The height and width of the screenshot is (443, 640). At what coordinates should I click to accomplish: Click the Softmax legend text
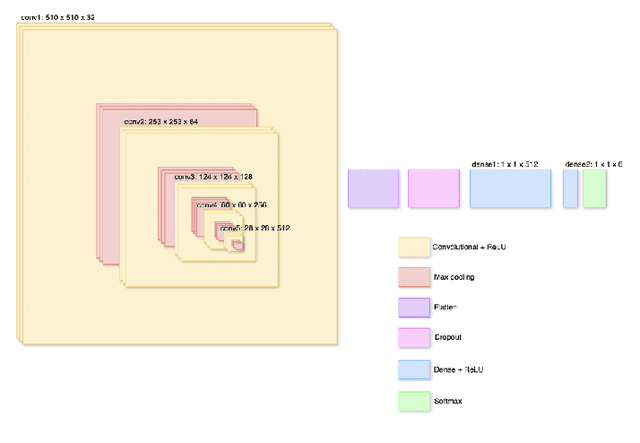point(447,401)
